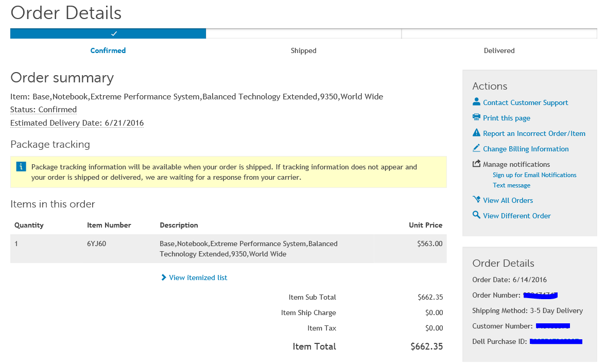Select Print this page link
Viewport: 606px width, 364px height.
[x=506, y=118]
